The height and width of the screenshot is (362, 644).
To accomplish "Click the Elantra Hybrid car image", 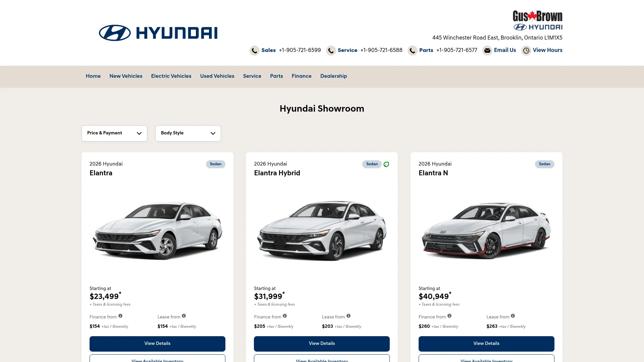I will pos(322,231).
